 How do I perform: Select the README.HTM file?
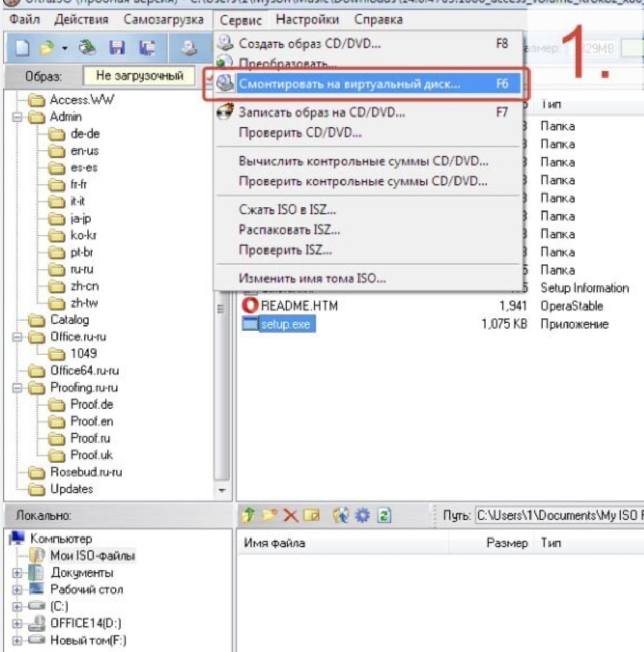(x=299, y=306)
